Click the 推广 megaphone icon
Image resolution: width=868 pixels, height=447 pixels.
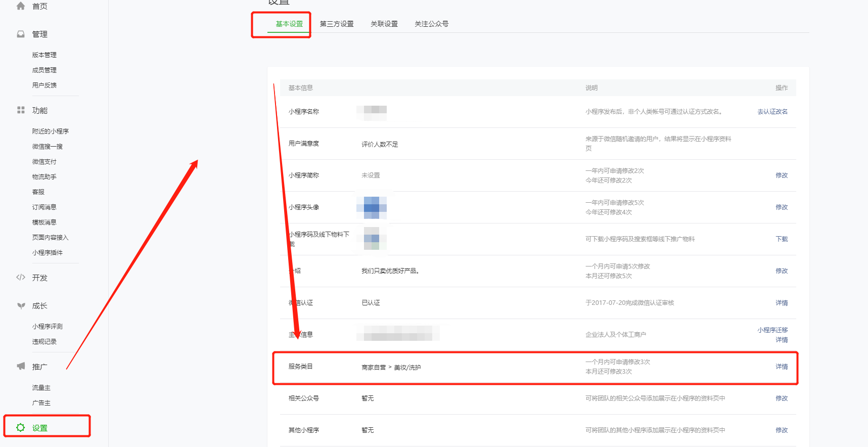tap(21, 367)
